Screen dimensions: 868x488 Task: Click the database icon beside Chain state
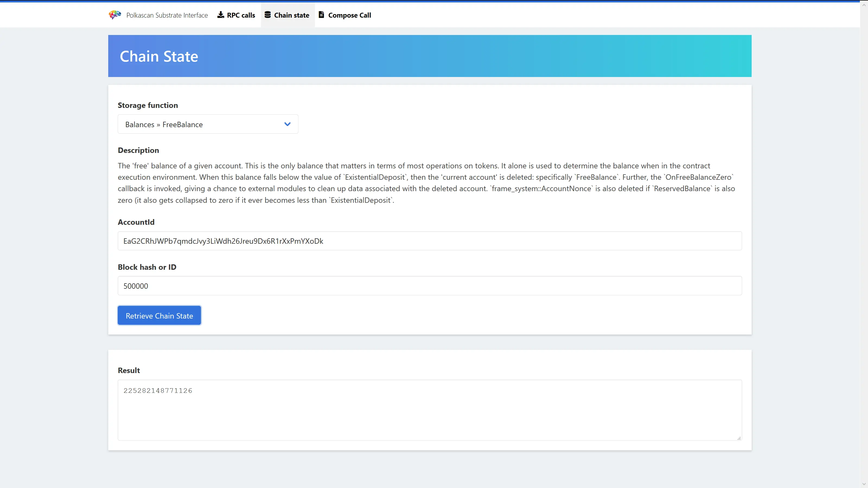pyautogui.click(x=267, y=15)
